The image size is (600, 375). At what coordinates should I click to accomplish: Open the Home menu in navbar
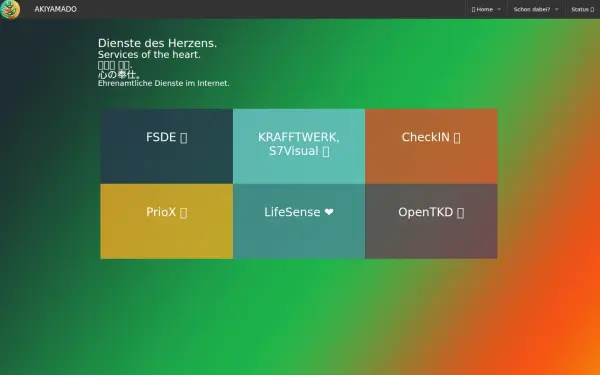click(486, 9)
